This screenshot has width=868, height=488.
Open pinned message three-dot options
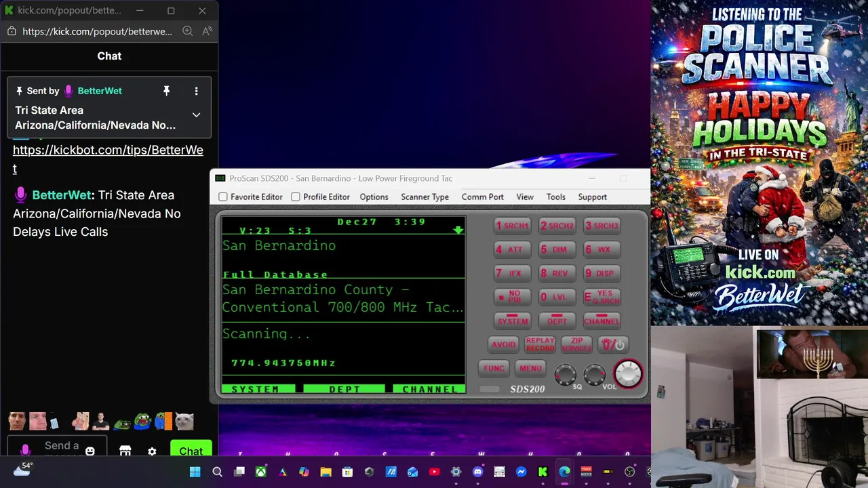196,91
